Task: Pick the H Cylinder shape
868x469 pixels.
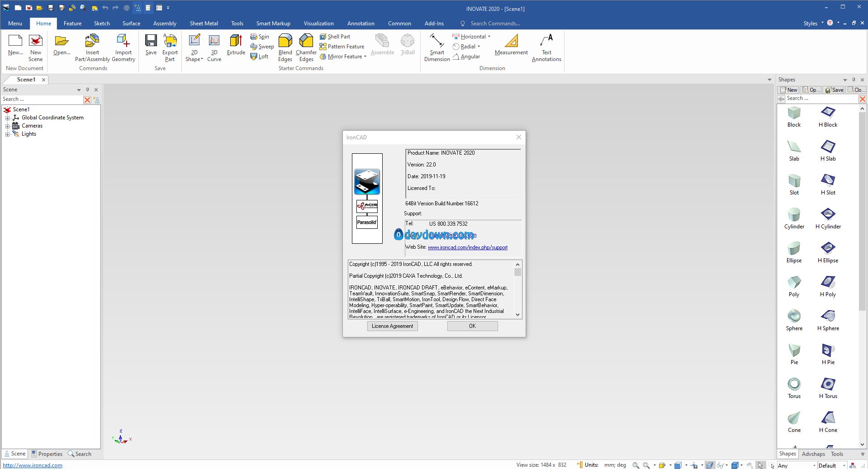Action: coord(828,219)
